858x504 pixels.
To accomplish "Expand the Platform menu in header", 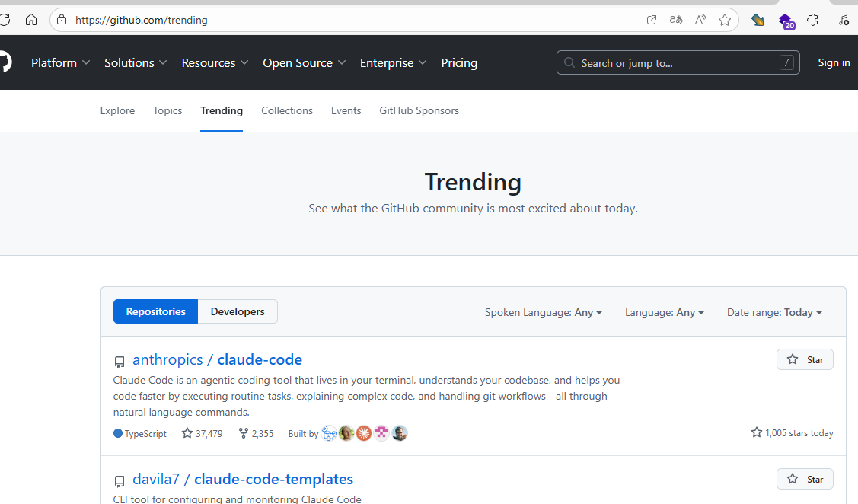I will [60, 62].
